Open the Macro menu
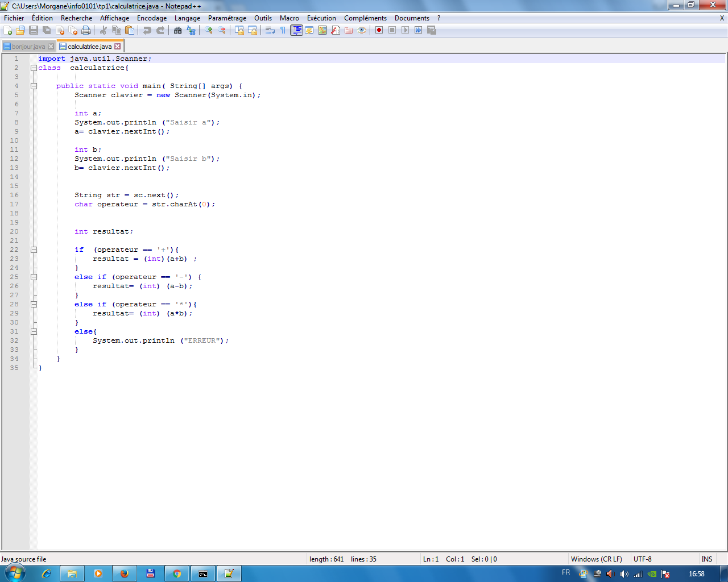Image resolution: width=728 pixels, height=582 pixels. click(289, 18)
